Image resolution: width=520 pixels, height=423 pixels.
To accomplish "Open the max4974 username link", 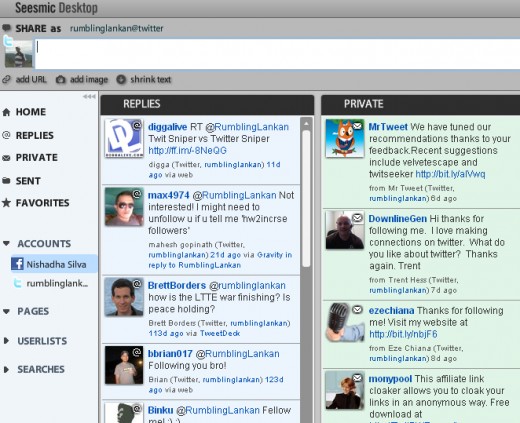I will pos(169,195).
